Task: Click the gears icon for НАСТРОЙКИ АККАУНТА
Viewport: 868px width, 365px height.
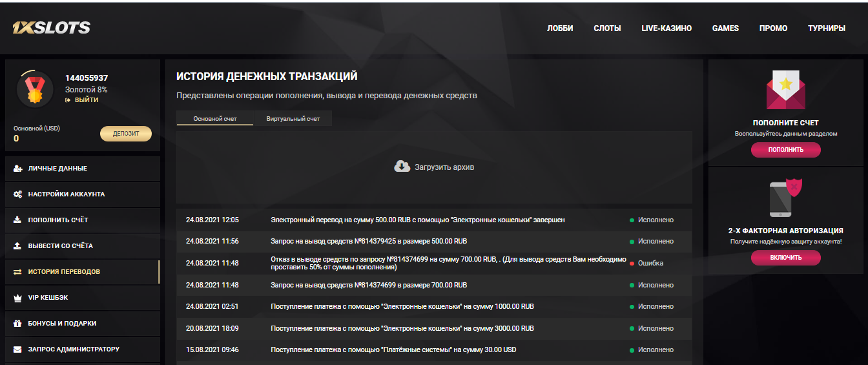Action: tap(18, 194)
